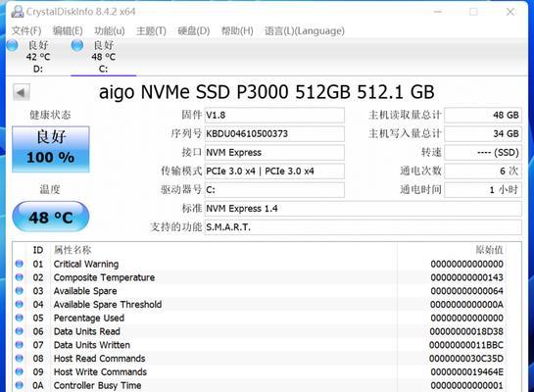Click the power on count 6 次 field
Screen dimensions: 534x392
(x=483, y=171)
